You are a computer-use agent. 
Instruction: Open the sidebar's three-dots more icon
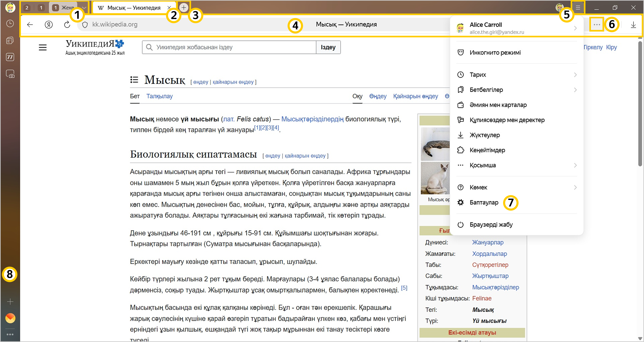click(x=10, y=334)
